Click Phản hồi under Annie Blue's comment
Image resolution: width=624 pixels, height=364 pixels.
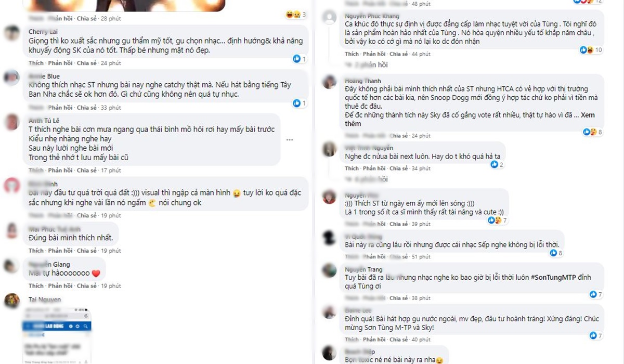click(59, 108)
